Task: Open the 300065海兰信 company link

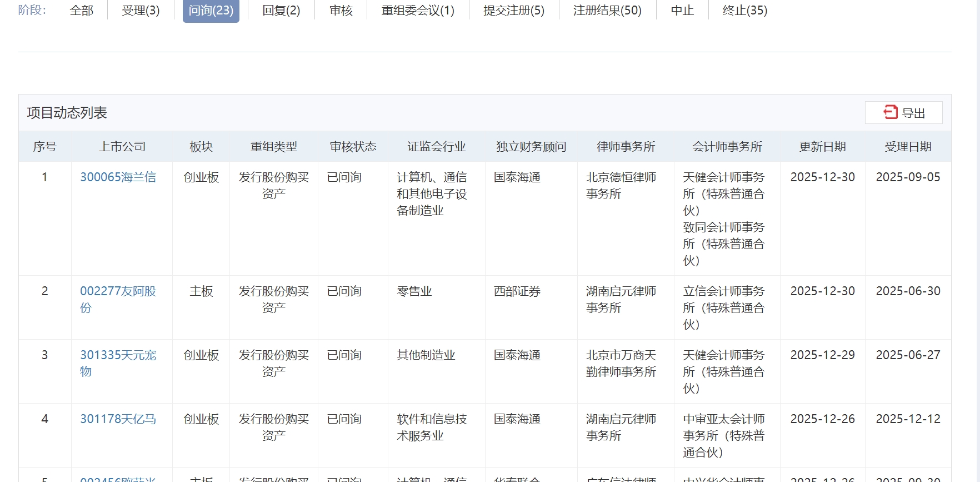Action: tap(118, 177)
